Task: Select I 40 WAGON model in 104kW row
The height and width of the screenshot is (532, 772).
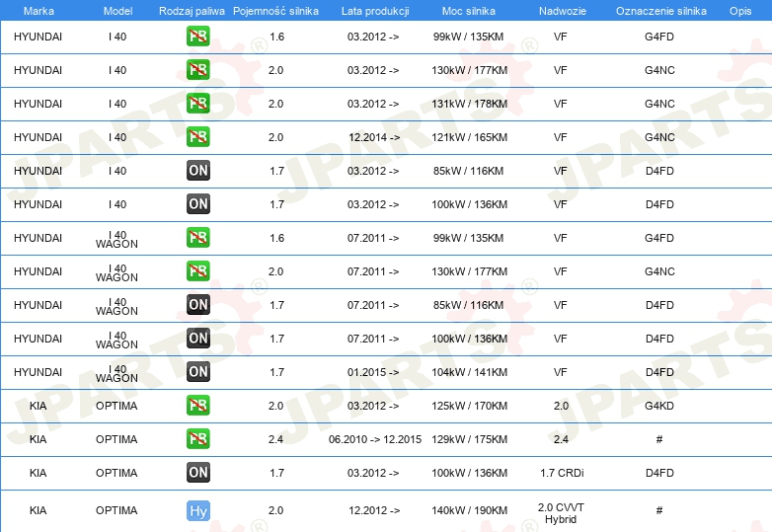Action: [116, 373]
